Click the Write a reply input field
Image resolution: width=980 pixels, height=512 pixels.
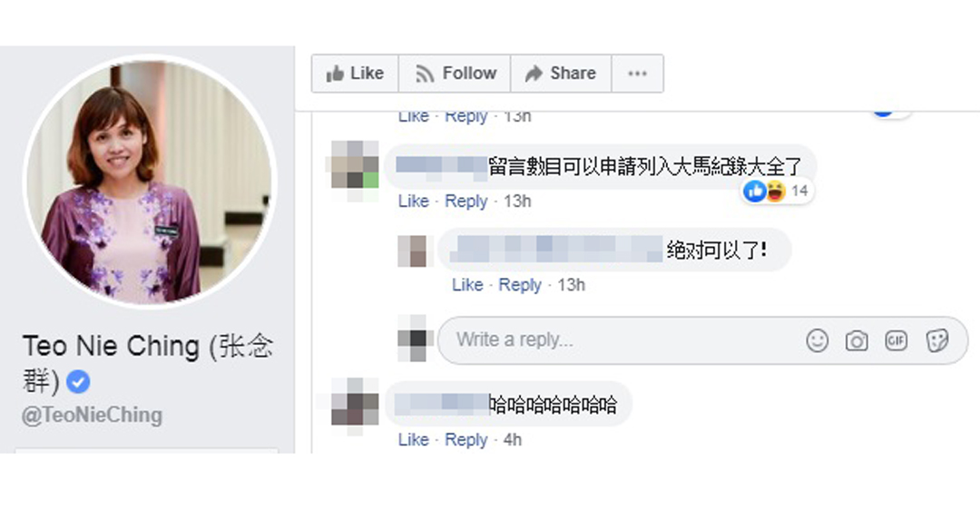(702, 340)
